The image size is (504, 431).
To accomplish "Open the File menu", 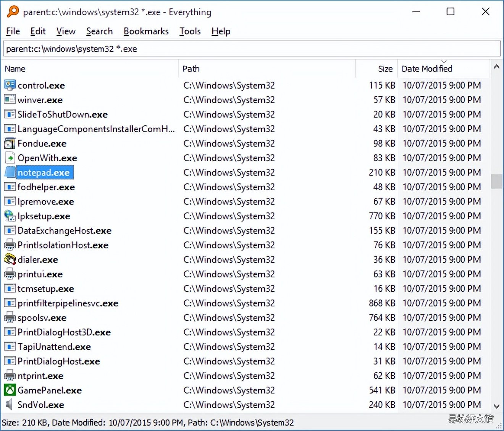I will pyautogui.click(x=13, y=31).
